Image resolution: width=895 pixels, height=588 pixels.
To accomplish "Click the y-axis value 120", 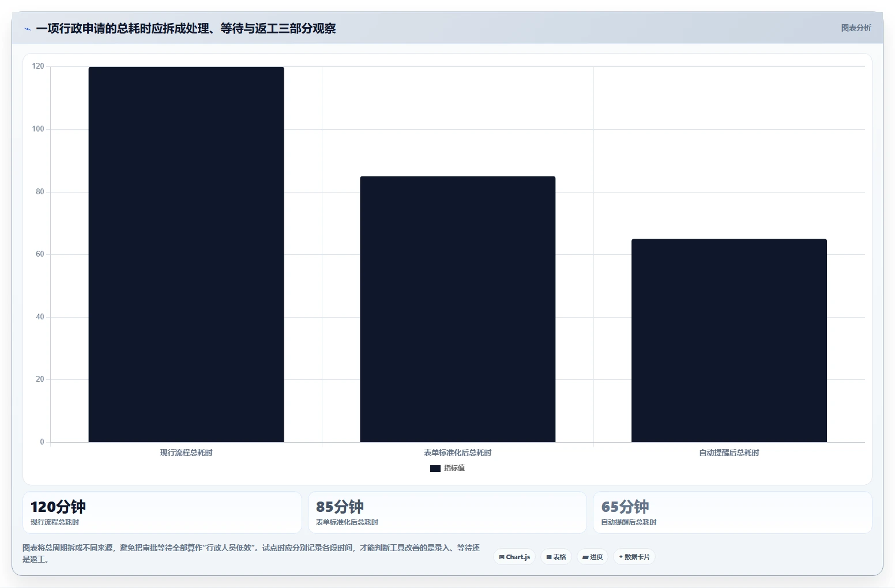I will click(38, 66).
